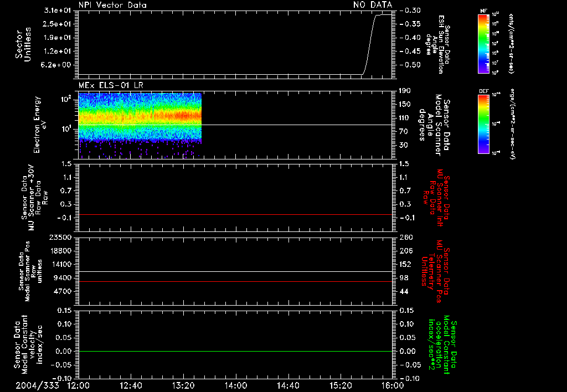This screenshot has width=567, height=392.
Task: Click the 2.5e+01 sector tick label
Action: [58, 24]
